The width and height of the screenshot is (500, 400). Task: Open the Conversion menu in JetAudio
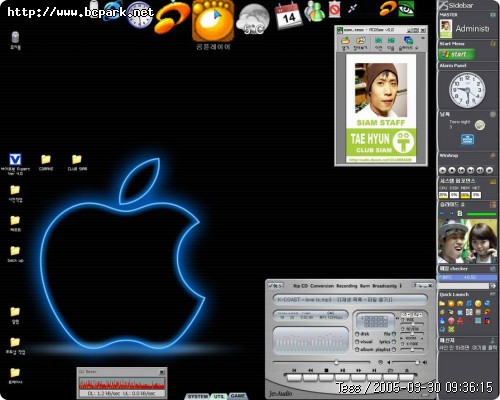[x=322, y=286]
